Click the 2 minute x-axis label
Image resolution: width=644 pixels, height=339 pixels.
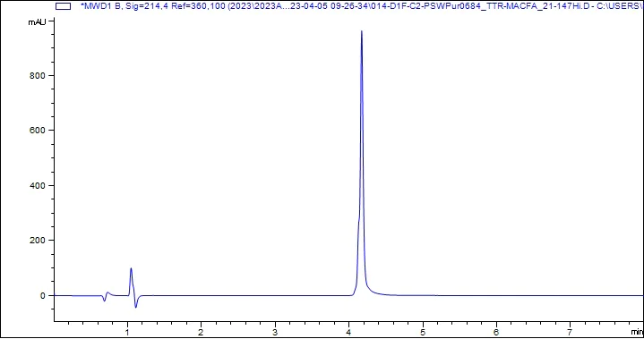point(201,332)
